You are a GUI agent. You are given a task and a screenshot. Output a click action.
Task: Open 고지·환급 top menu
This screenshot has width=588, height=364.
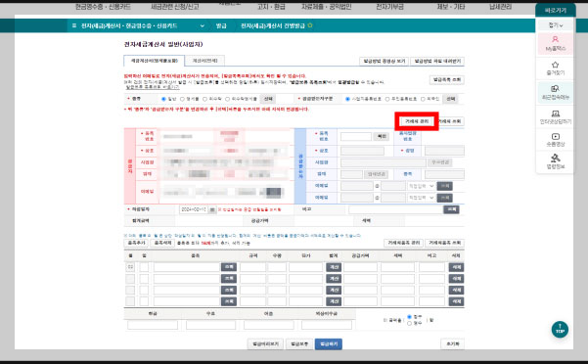click(271, 7)
